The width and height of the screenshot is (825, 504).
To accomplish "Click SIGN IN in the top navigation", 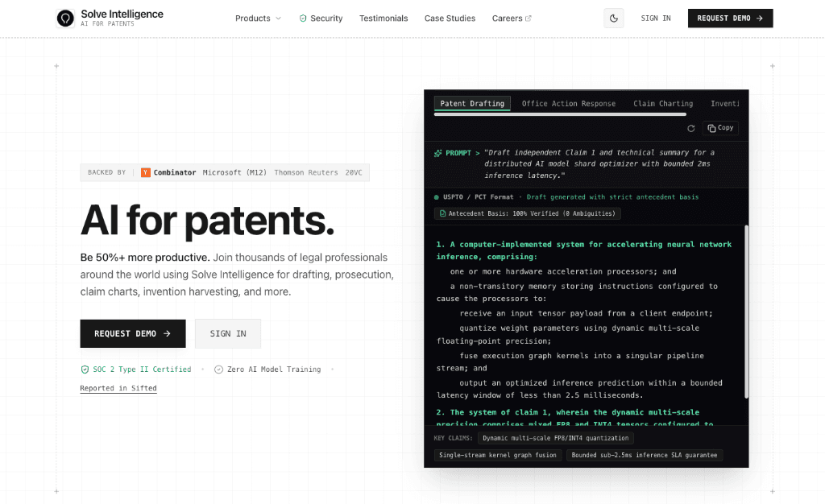I will point(656,19).
